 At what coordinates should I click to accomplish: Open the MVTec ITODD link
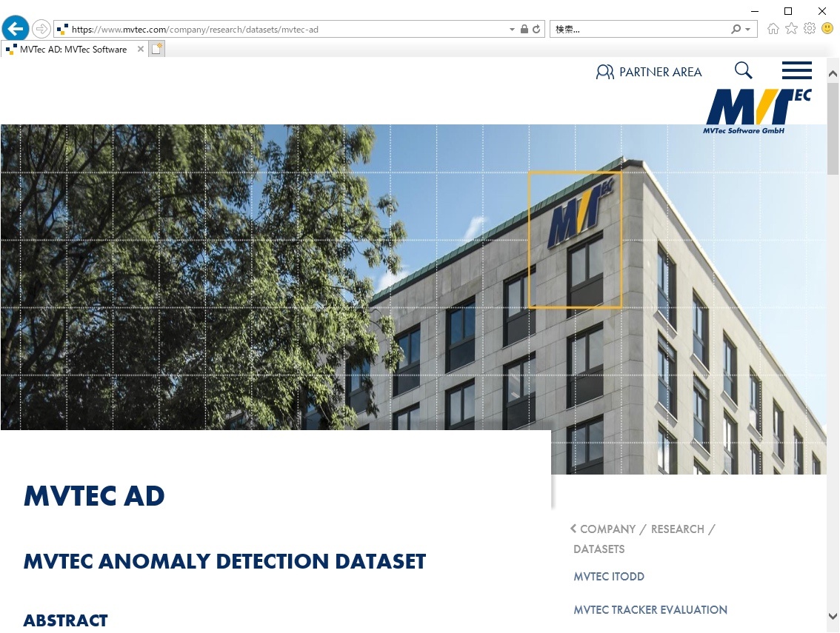click(x=609, y=576)
